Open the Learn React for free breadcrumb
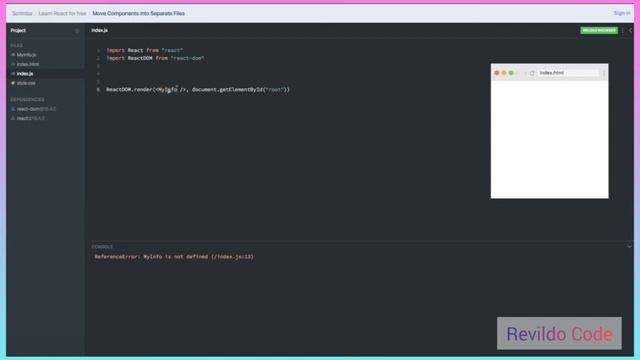This screenshot has width=640, height=360. (62, 13)
